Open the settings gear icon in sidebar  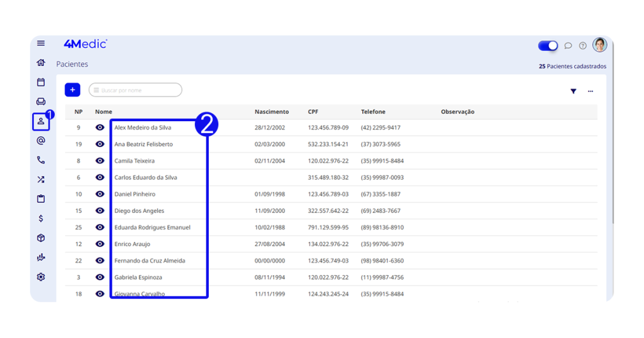[x=41, y=277]
